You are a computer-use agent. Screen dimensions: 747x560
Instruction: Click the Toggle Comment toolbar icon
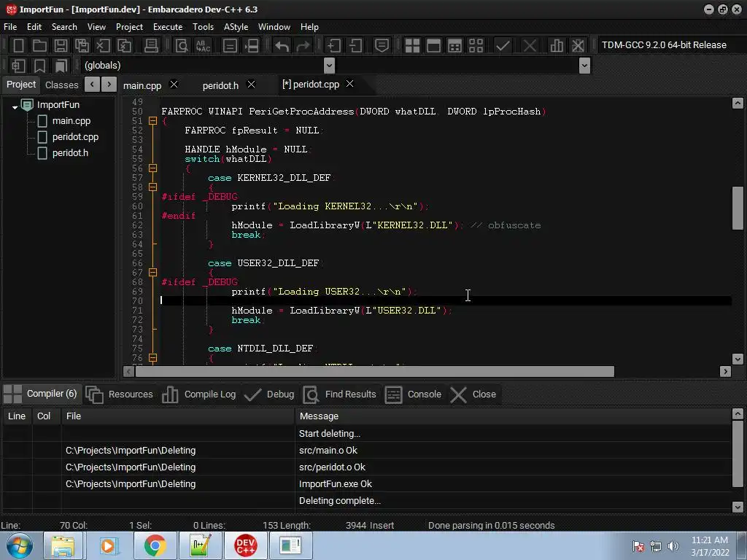pos(382,46)
